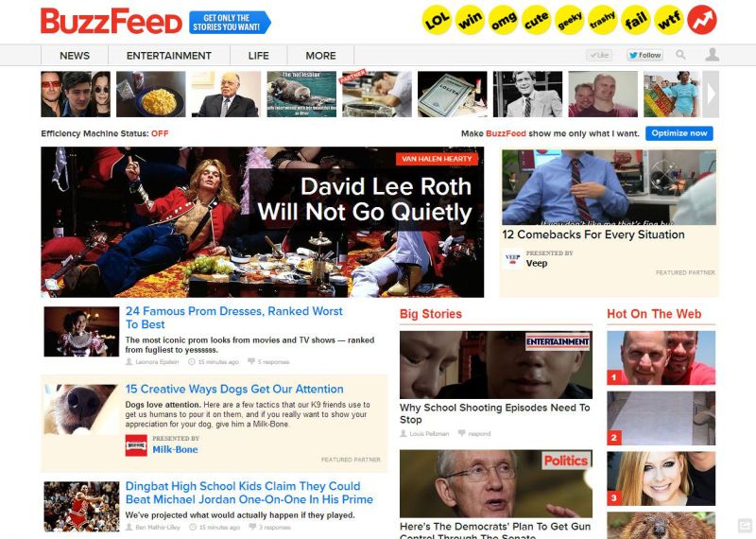Select the omg yellow badge

(x=504, y=20)
